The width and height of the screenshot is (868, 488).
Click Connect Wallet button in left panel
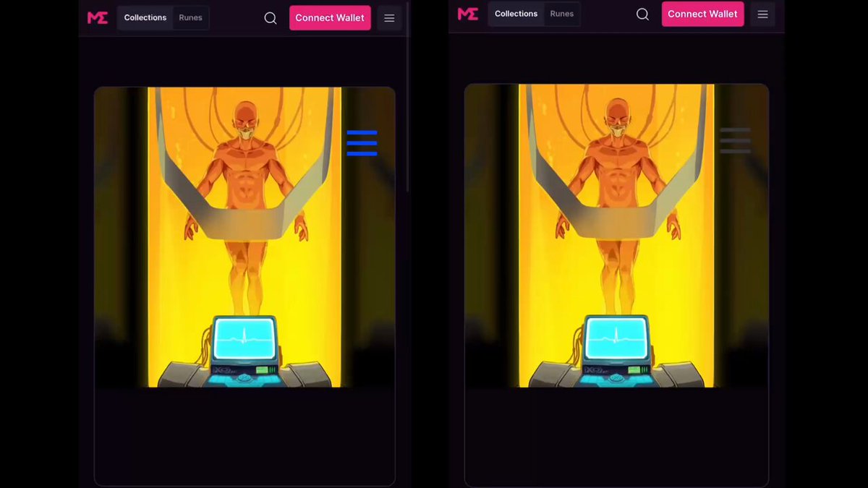point(330,18)
